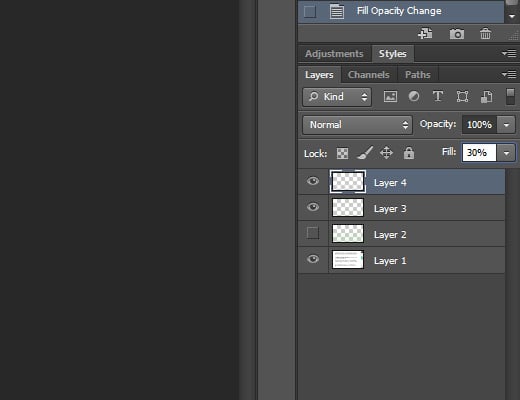Filter layers by shape layers icon
Screen dimensions: 520x400
coord(462,97)
